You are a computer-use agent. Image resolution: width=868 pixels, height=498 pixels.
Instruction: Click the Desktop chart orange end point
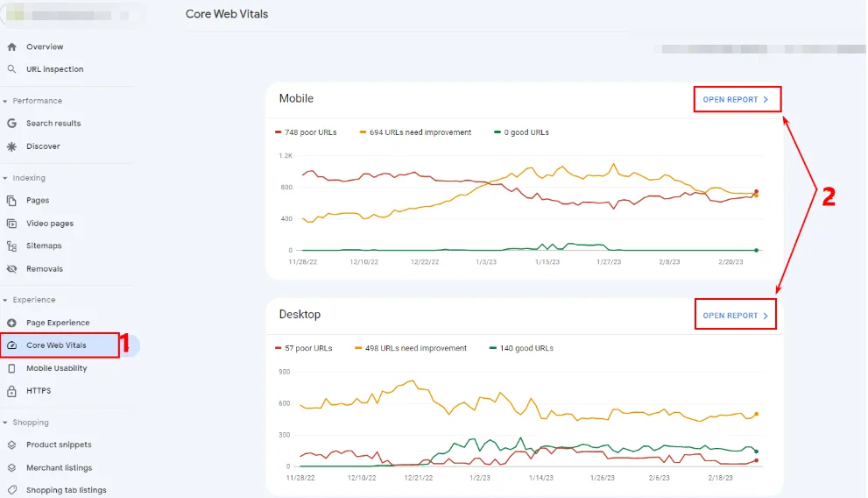[757, 415]
